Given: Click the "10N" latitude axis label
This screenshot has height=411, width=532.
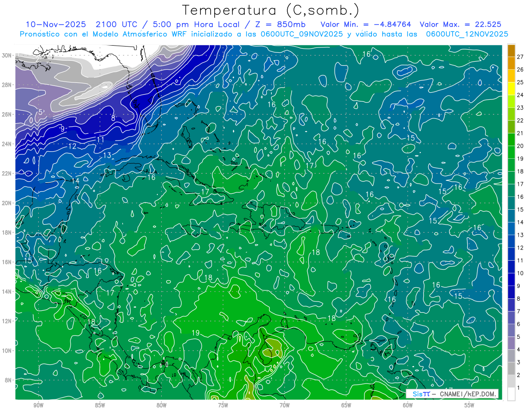Looking at the screenshot, I should 7,351.
